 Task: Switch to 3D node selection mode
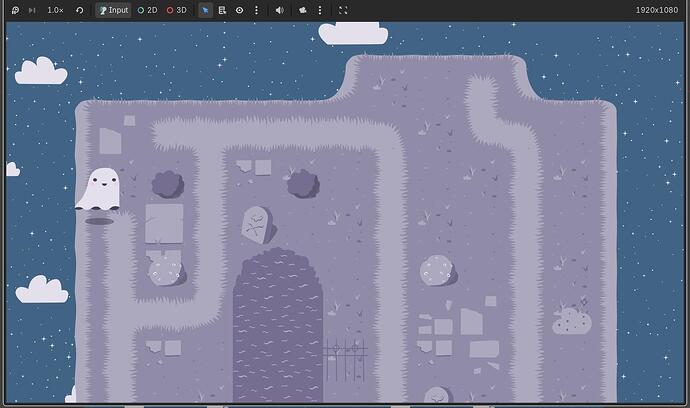click(176, 10)
